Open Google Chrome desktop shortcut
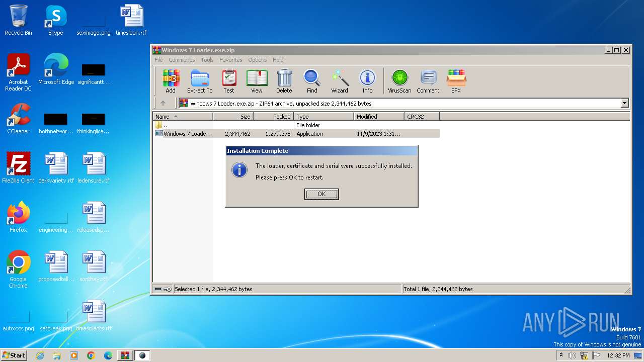Viewport: 644px width, 362px height. pos(18,269)
